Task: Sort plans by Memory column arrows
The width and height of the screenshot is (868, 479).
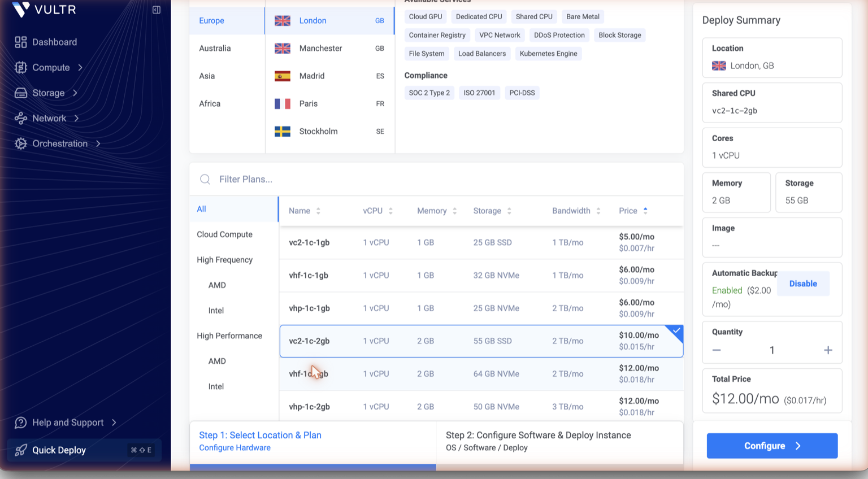Action: [454, 211]
